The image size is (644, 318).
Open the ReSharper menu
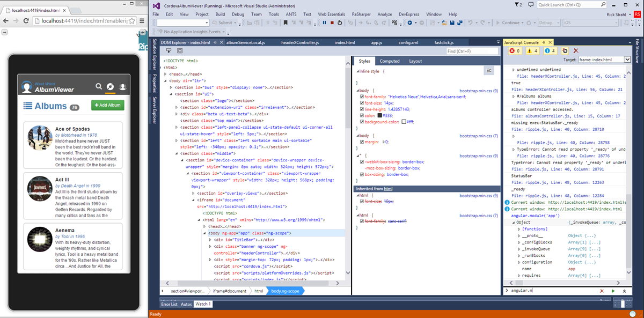[x=361, y=14]
